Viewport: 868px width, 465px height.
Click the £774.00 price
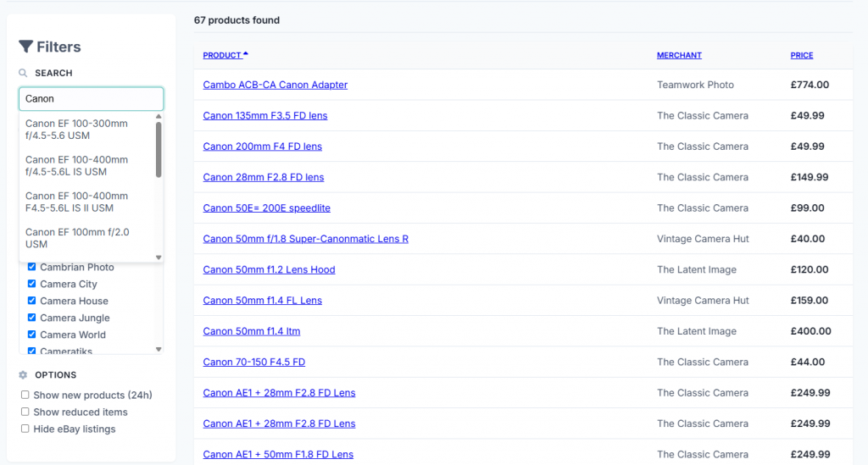tap(810, 85)
